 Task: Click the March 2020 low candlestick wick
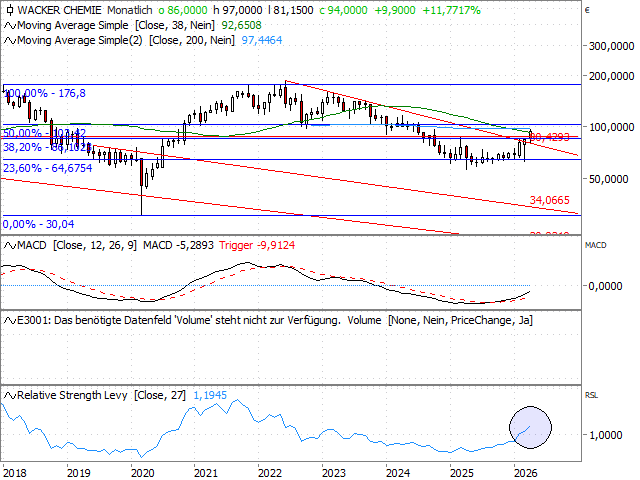coord(142,201)
